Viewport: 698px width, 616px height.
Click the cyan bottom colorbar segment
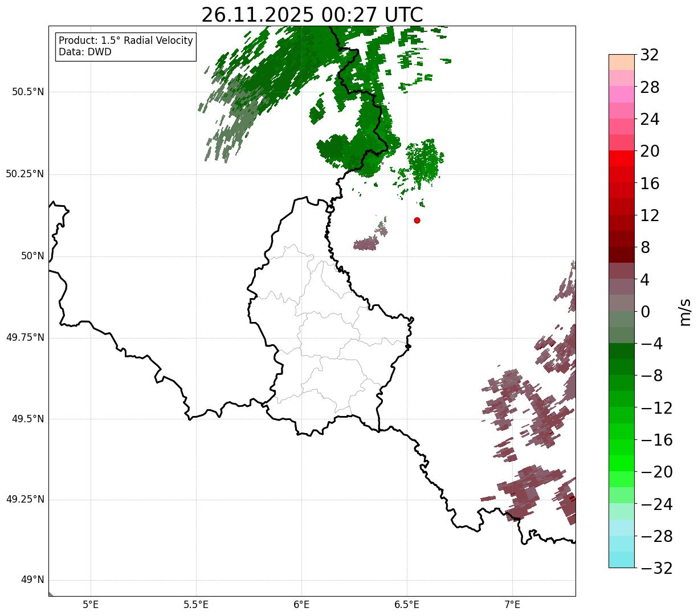tap(622, 560)
